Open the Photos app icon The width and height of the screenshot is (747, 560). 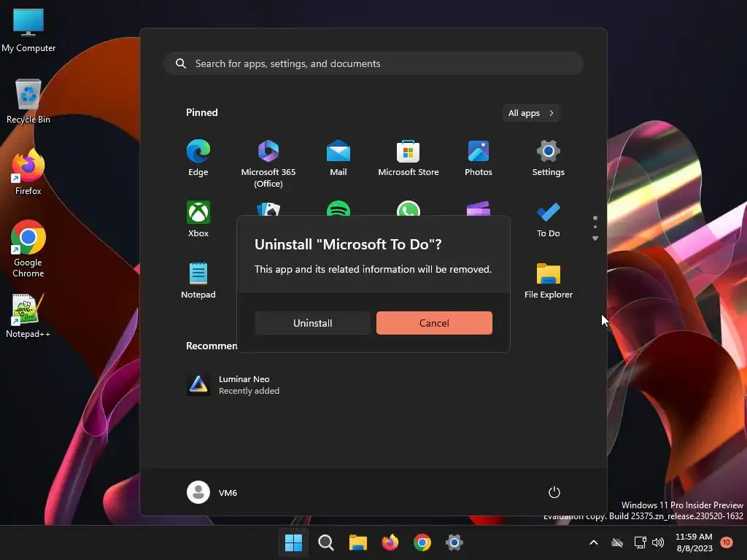(479, 158)
